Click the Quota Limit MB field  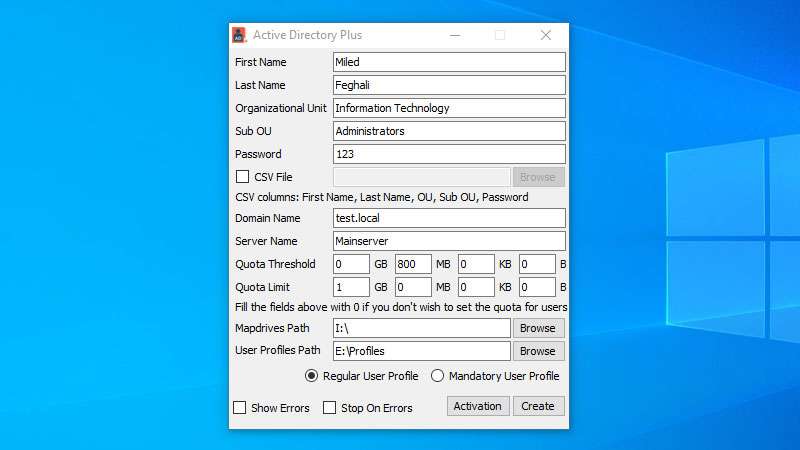click(413, 287)
